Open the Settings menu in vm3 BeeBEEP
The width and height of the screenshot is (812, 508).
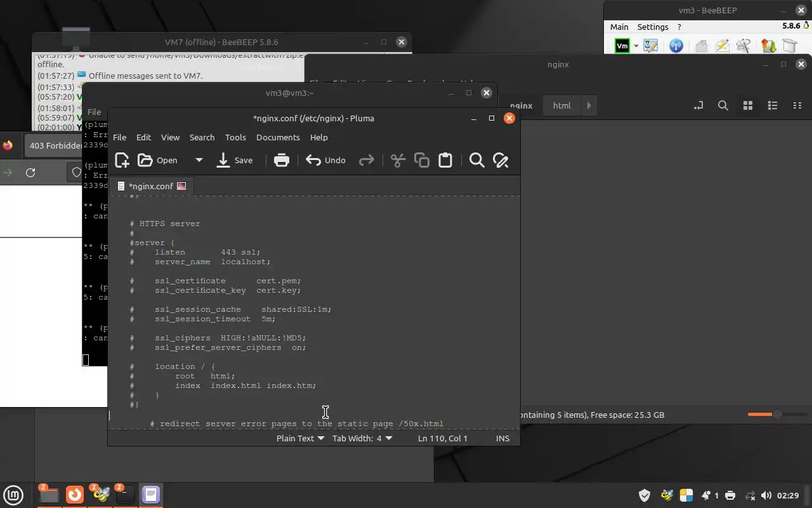653,27
